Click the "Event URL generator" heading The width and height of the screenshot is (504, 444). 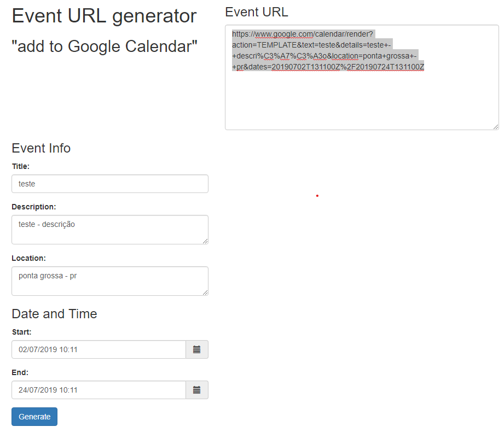(104, 16)
